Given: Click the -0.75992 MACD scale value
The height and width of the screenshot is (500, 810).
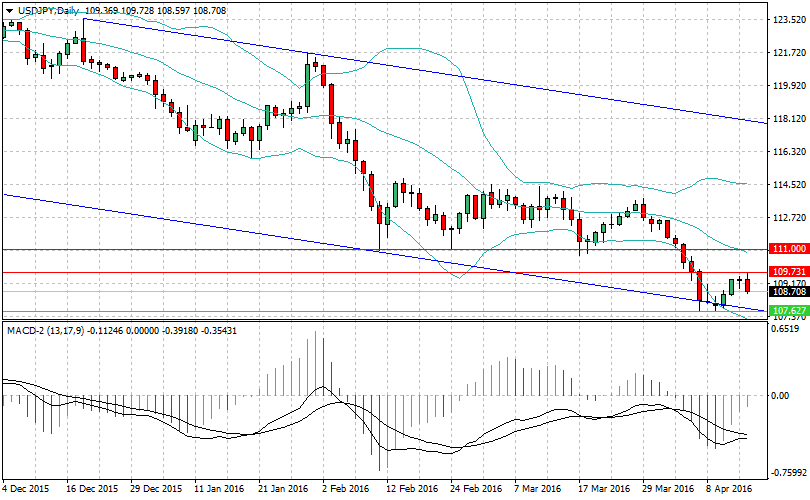Looking at the screenshot, I should pos(788,472).
